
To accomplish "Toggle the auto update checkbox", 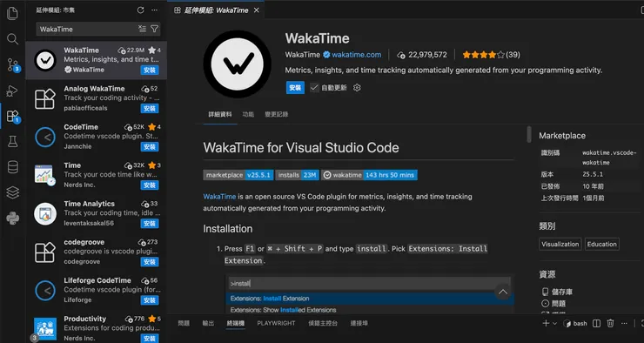I will 314,88.
